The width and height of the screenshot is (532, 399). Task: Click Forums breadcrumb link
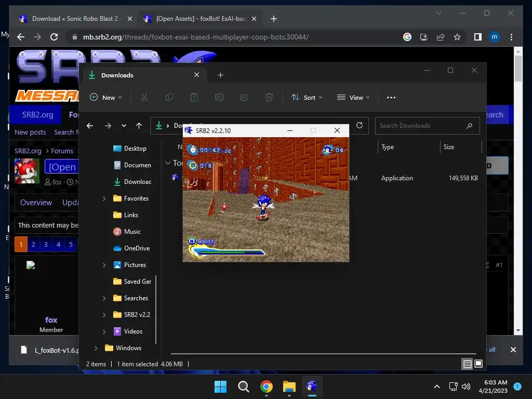point(62,151)
